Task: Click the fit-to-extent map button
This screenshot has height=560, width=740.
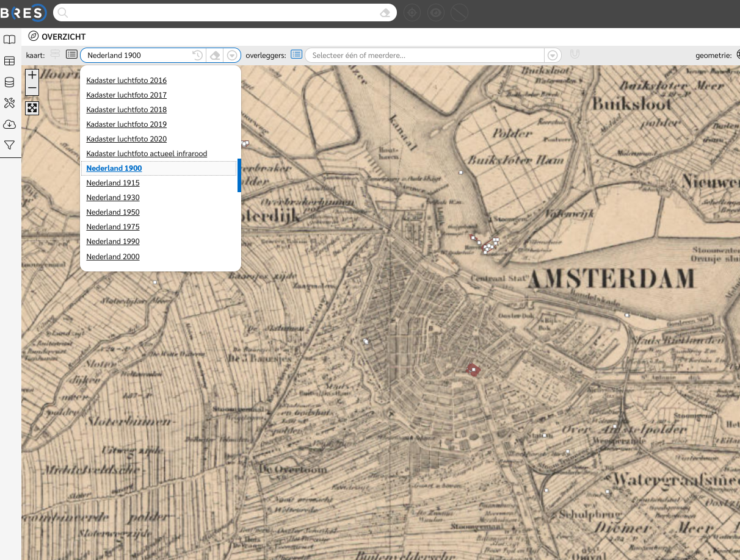Action: (32, 108)
